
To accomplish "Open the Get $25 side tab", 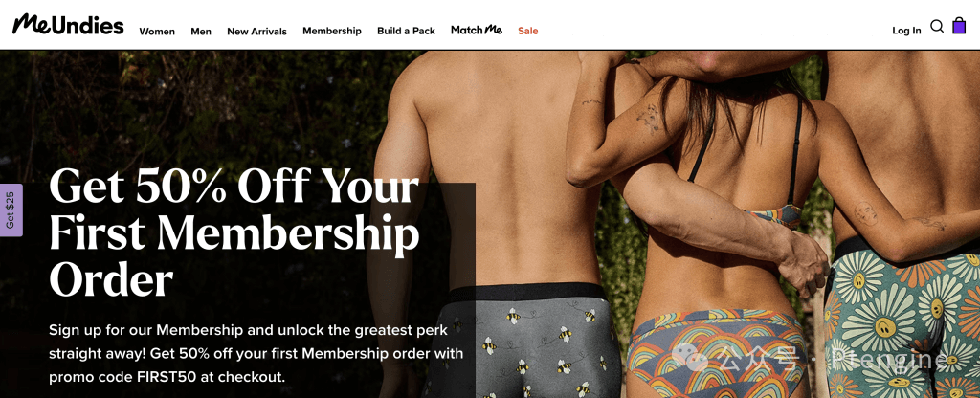I will [11, 210].
